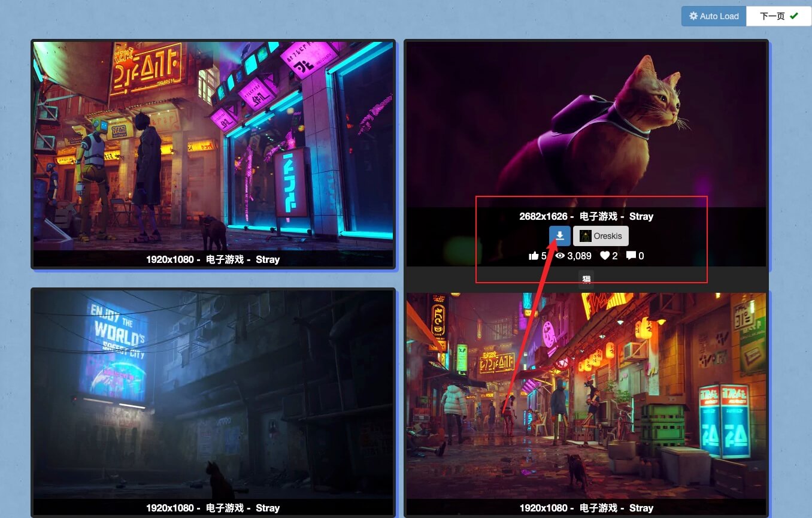Click Stray under the neon storefront wallpaper
This screenshot has width=812, height=518.
pyautogui.click(x=268, y=259)
